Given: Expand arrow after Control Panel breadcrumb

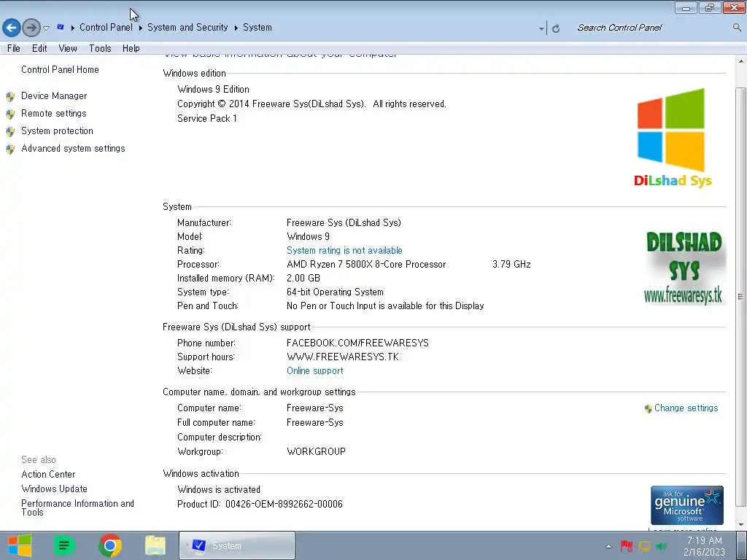Looking at the screenshot, I should click(x=141, y=28).
